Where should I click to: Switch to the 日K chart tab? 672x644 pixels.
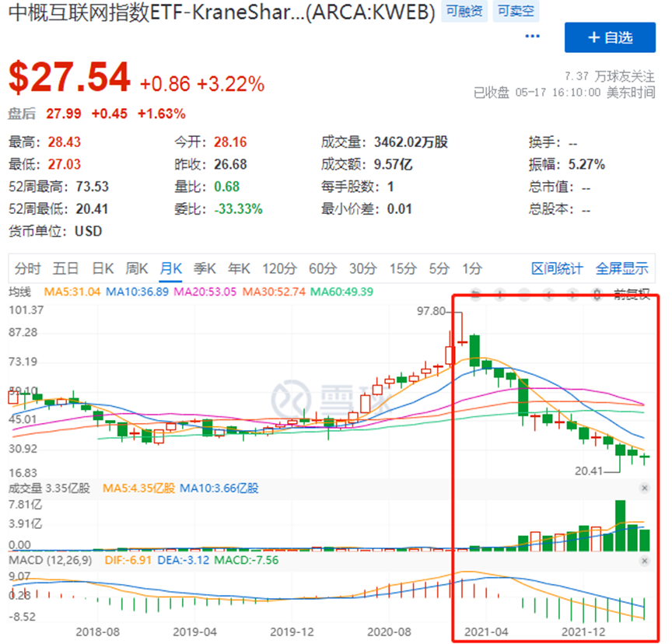point(103,268)
